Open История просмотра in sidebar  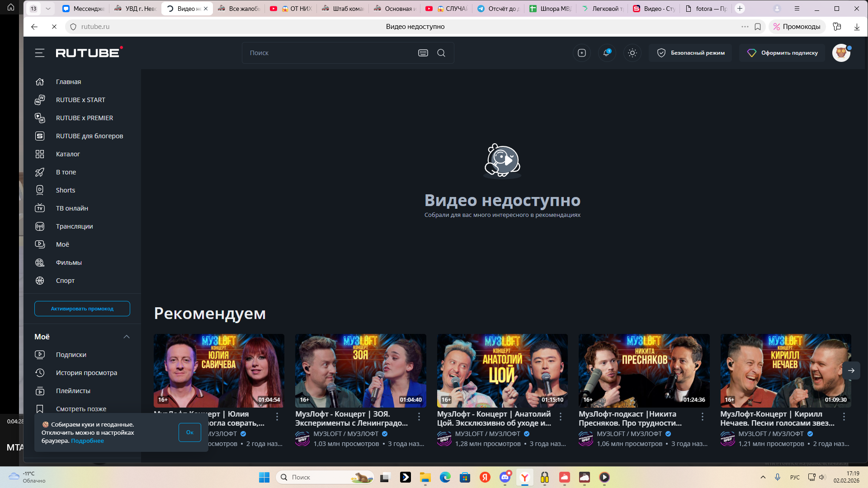click(86, 373)
